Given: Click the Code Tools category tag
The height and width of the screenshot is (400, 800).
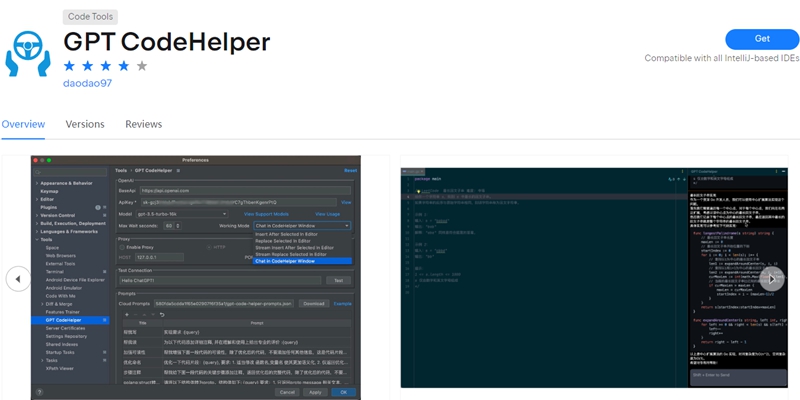Looking at the screenshot, I should 91,17.
